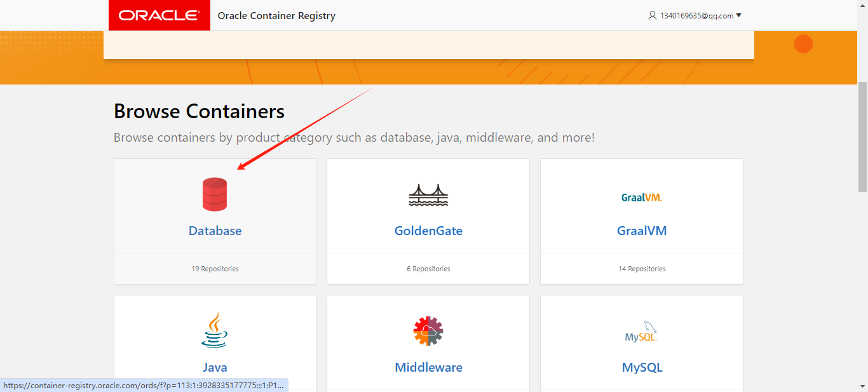Click the red Database cylinder icon
The image size is (868, 392).
tap(215, 194)
